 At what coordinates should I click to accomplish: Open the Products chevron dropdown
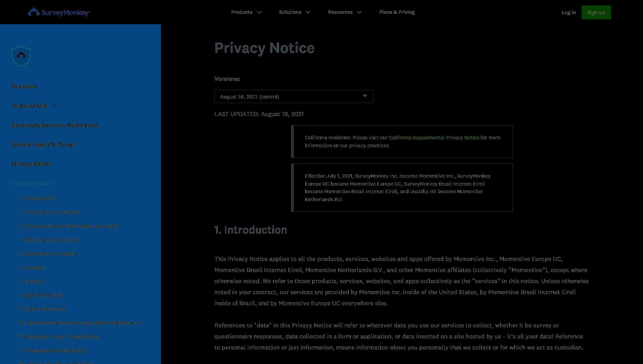260,12
